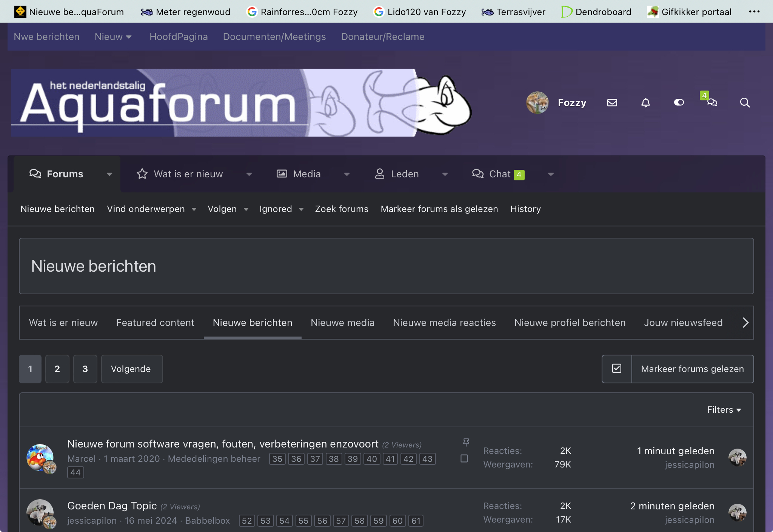
Task: Click the Volgende page button
Action: point(131,369)
